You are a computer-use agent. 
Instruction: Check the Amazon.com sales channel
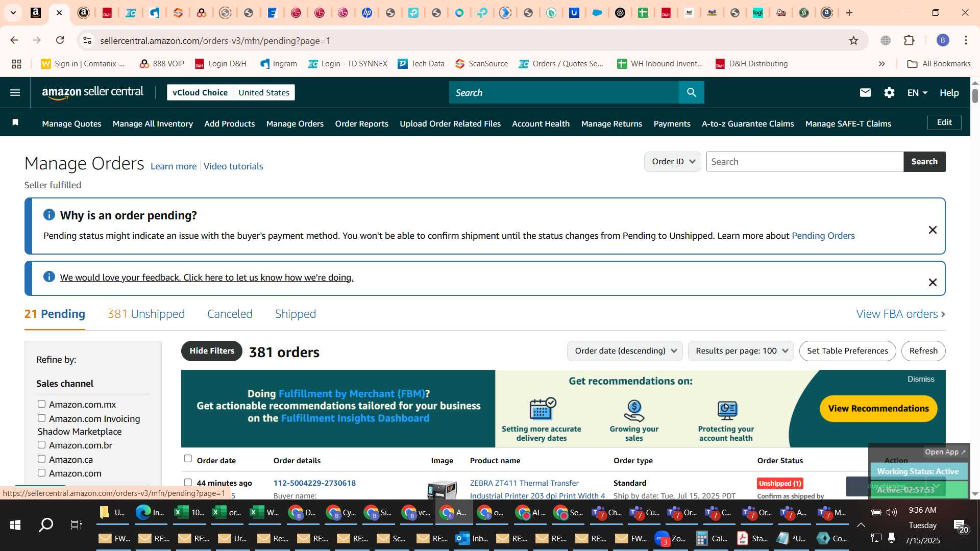pos(41,473)
